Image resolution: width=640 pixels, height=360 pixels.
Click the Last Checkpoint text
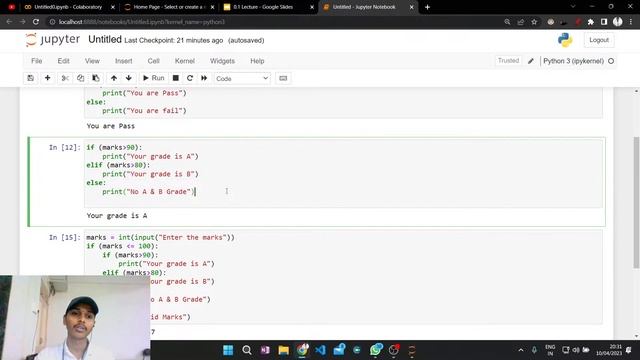pos(173,40)
